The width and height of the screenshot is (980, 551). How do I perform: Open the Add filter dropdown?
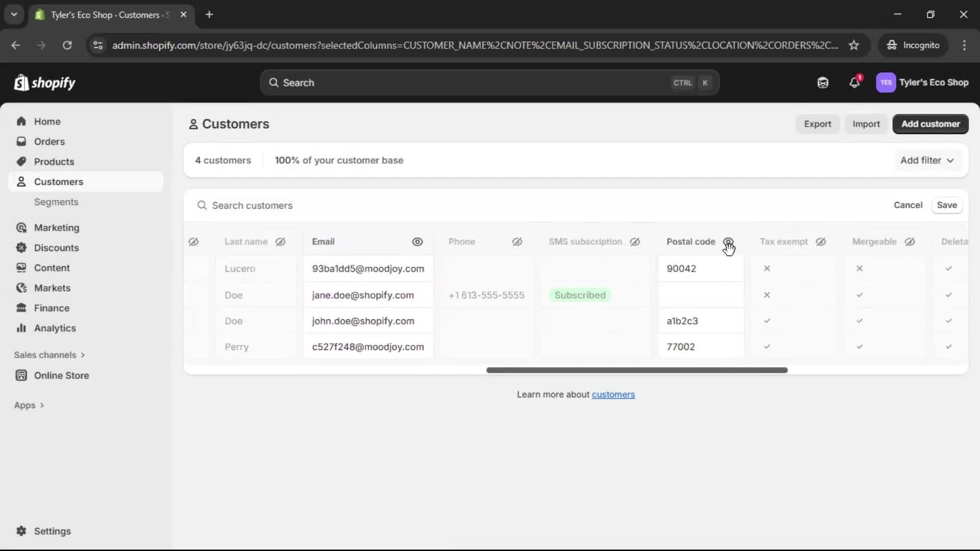(x=927, y=160)
